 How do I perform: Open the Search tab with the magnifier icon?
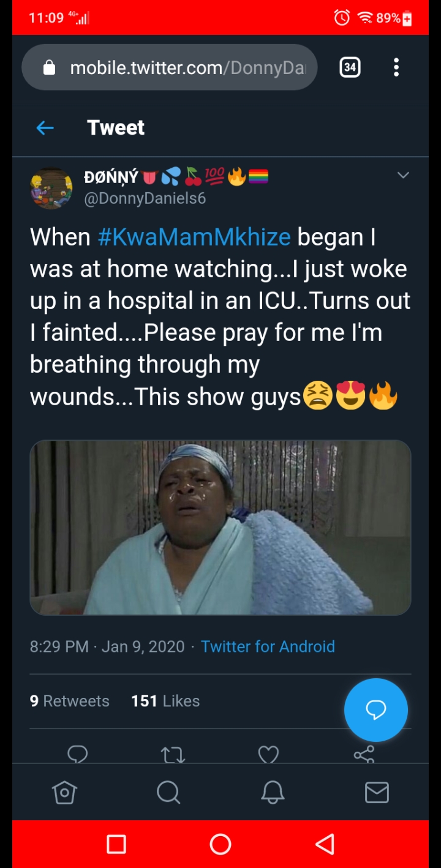click(x=168, y=793)
